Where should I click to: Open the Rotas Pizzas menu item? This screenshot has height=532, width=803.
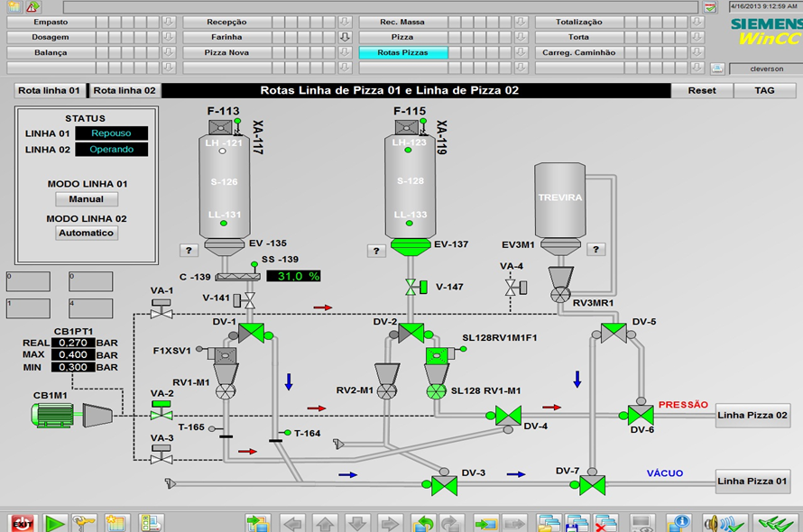402,52
